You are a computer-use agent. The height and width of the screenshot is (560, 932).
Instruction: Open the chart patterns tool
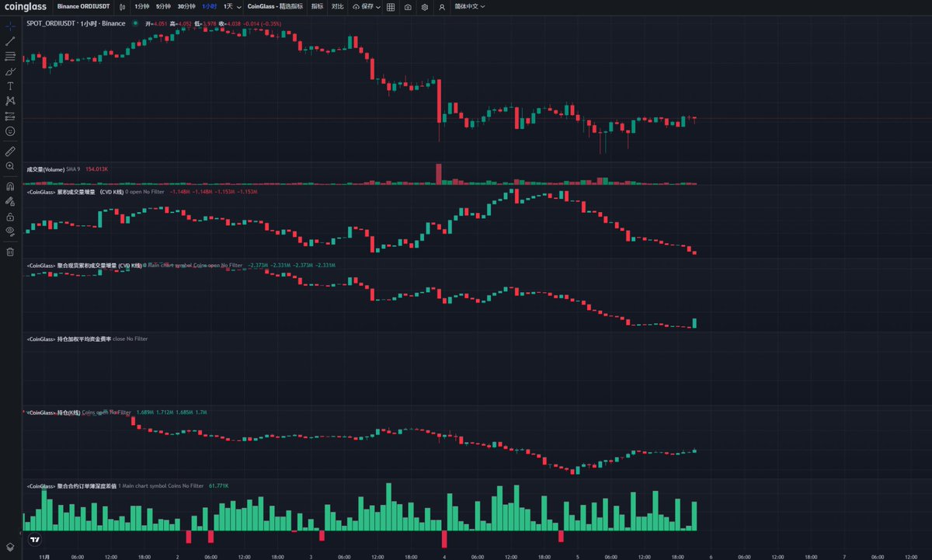[10, 101]
